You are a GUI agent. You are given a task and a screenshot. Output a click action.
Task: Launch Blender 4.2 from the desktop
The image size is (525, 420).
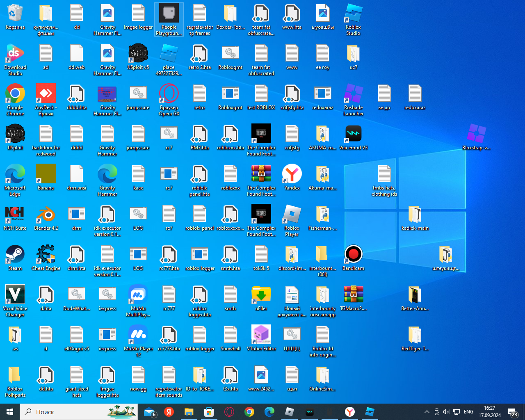point(46,215)
